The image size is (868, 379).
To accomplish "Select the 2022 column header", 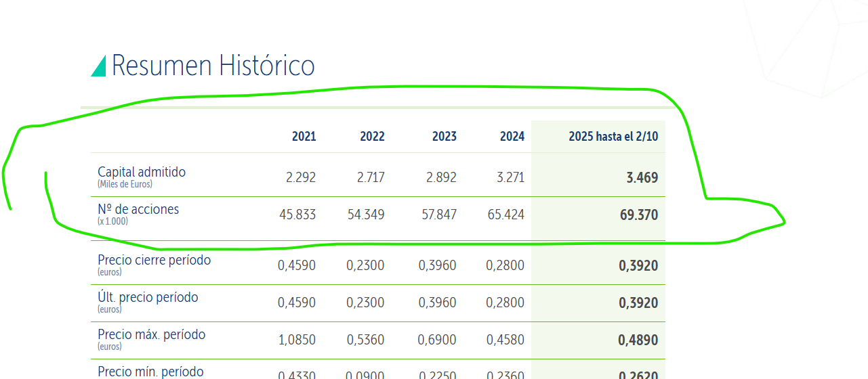I will (x=372, y=137).
